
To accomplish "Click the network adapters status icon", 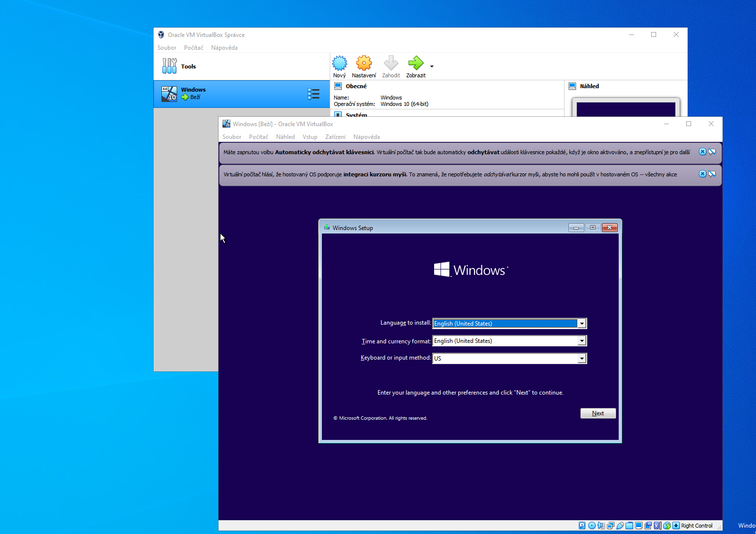I will pos(610,526).
